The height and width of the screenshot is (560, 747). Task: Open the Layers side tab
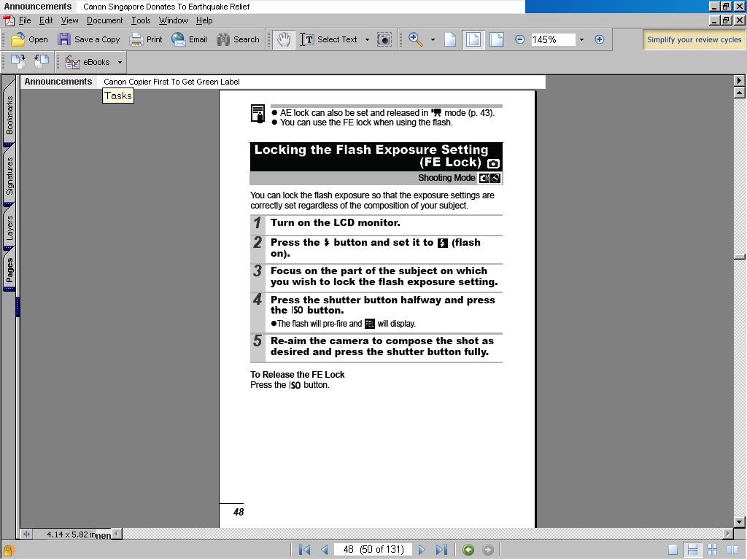[9, 227]
